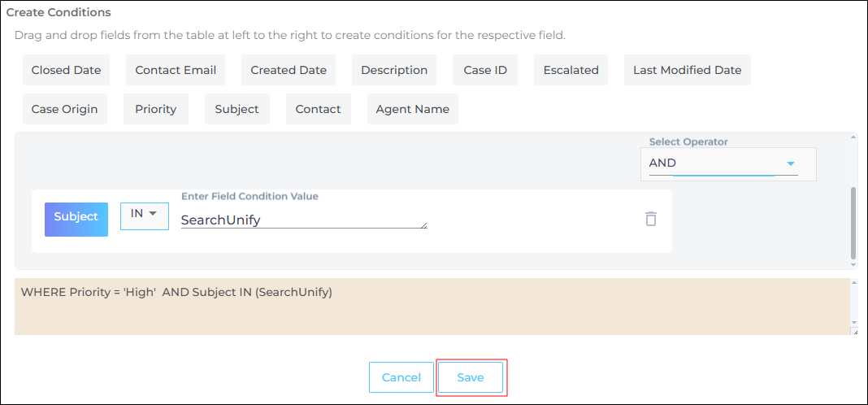Select the Case ID field chip
Image resolution: width=868 pixels, height=405 pixels.
pyautogui.click(x=485, y=70)
